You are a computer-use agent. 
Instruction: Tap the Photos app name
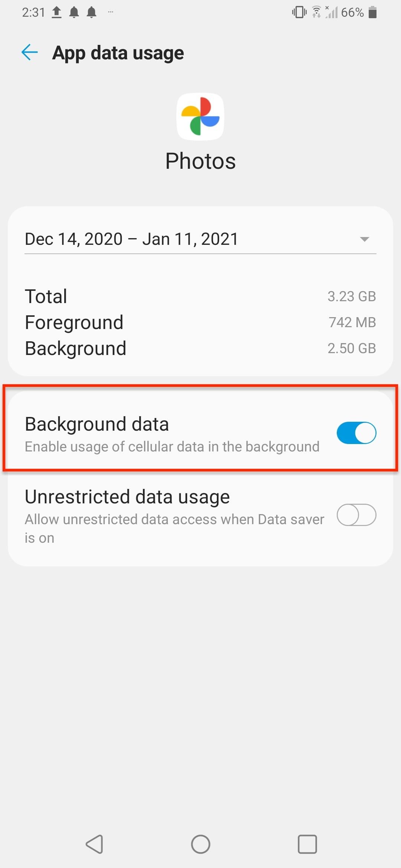(200, 161)
